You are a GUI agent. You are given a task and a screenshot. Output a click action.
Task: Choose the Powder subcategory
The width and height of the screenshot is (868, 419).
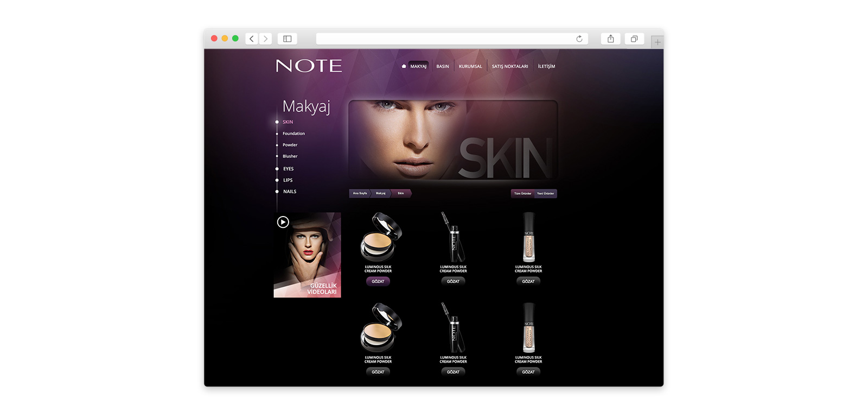tap(290, 145)
